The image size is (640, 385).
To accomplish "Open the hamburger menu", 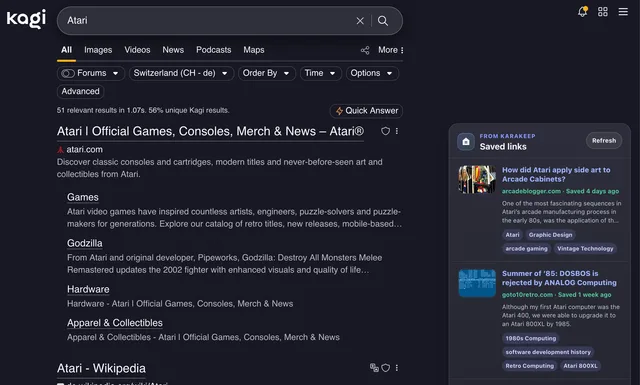I will click(623, 11).
